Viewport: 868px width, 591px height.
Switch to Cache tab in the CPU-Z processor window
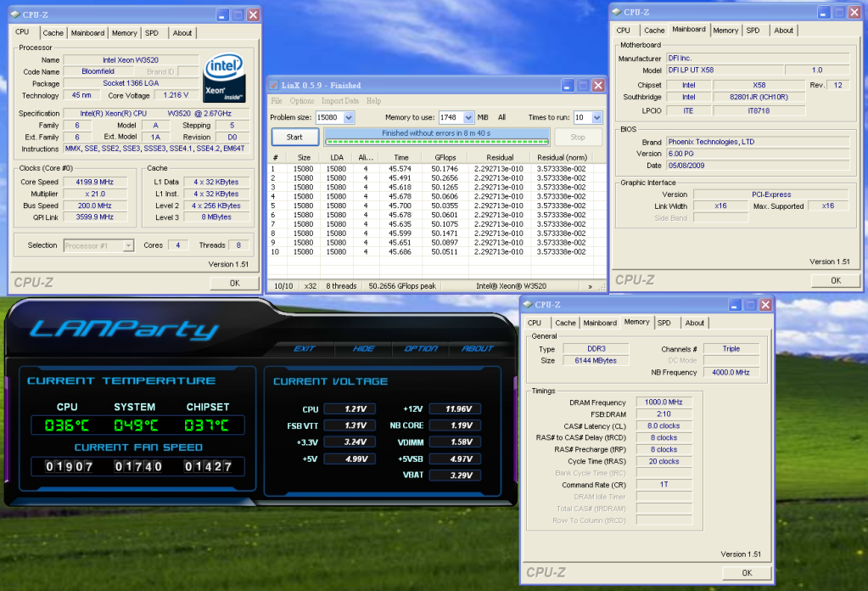(x=53, y=33)
